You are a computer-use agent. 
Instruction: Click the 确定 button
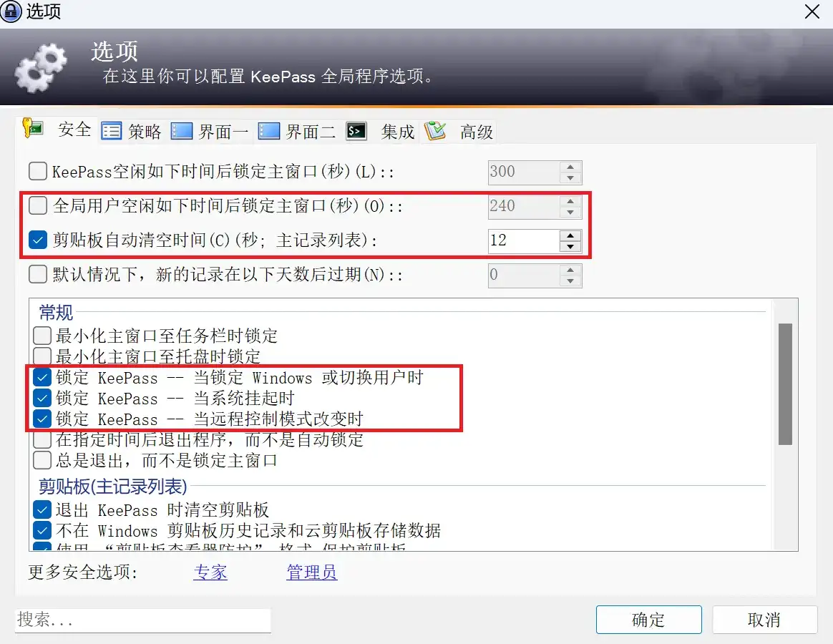648,620
